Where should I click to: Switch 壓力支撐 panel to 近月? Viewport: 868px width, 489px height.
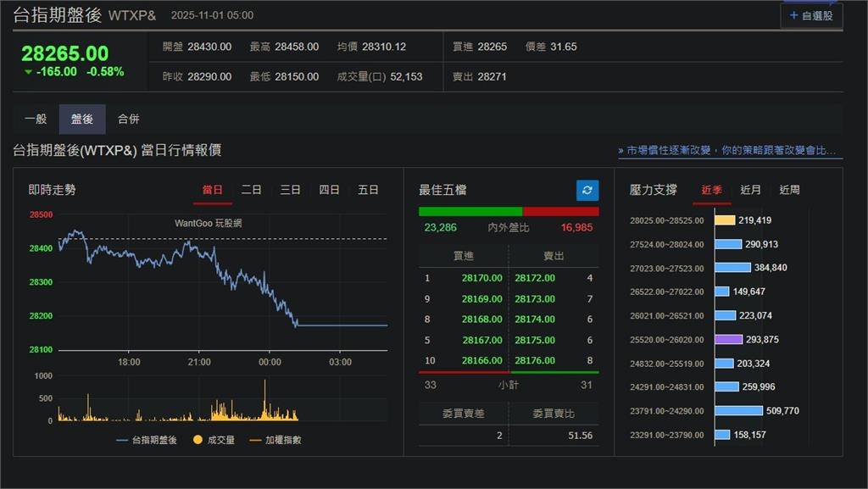749,190
